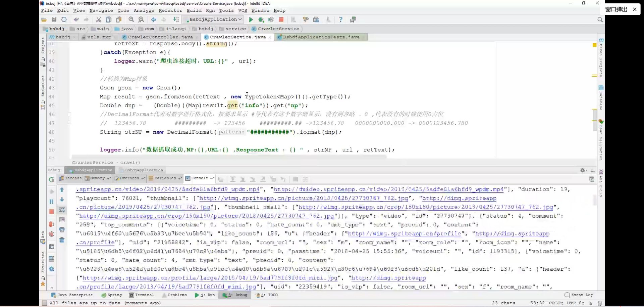The width and height of the screenshot is (644, 307).
Task: Click the Build Project toolbar icon
Action: click(176, 19)
